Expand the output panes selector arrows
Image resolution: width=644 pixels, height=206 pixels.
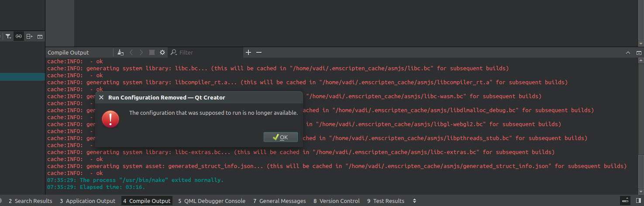click(414, 201)
